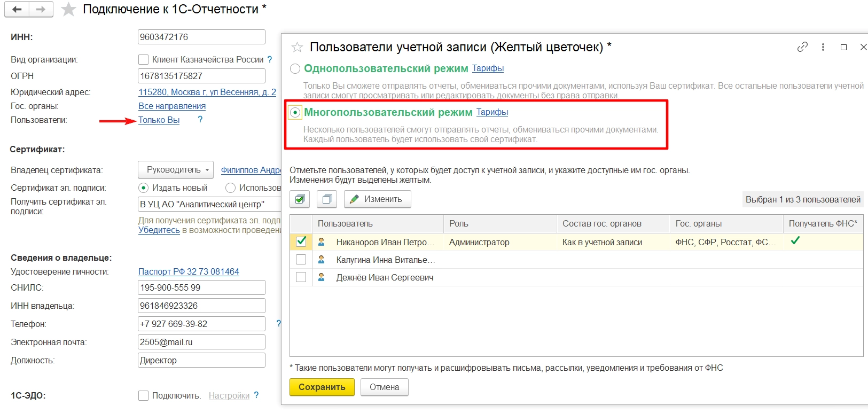The width and height of the screenshot is (868, 413).
Task: Go back with the left arrow button
Action: (x=17, y=9)
